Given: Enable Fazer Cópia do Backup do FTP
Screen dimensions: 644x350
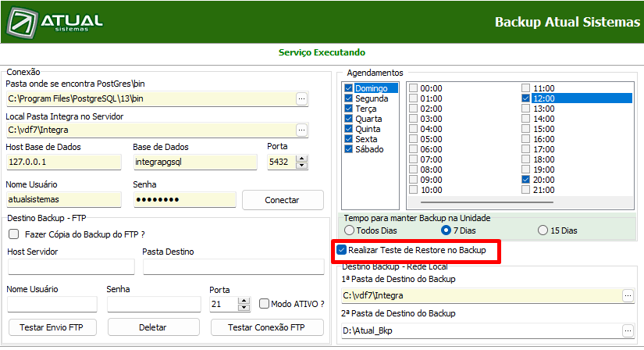Looking at the screenshot, I should [x=14, y=234].
